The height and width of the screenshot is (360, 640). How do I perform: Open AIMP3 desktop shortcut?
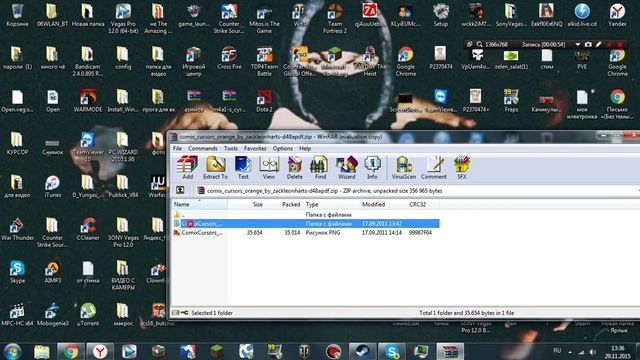click(x=53, y=271)
